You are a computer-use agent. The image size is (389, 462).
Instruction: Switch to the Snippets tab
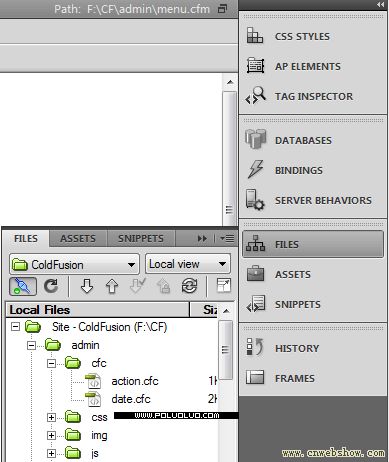tap(141, 238)
